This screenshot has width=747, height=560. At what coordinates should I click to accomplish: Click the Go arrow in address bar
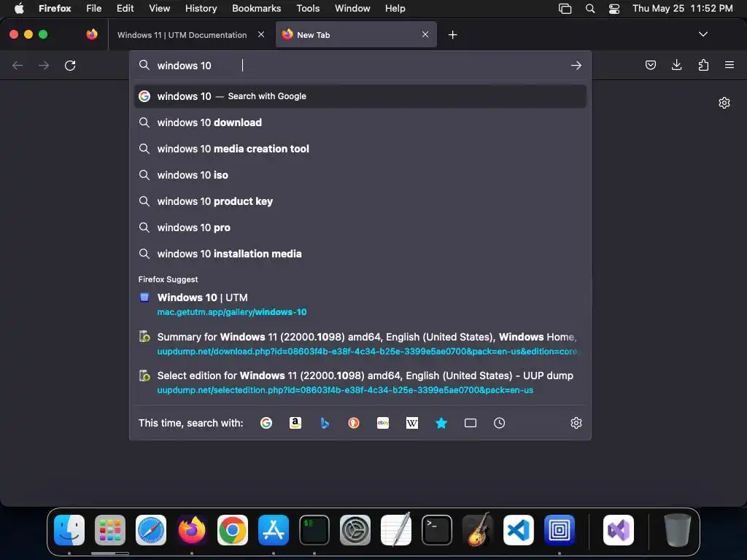(x=576, y=65)
